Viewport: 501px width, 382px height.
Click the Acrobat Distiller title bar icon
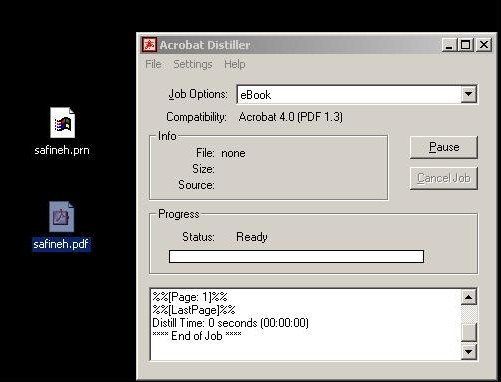click(149, 45)
